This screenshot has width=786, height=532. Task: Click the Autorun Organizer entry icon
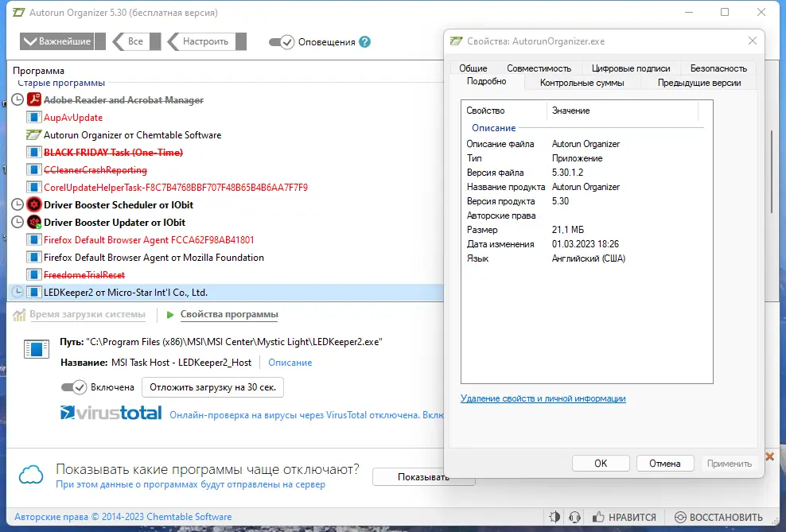[33, 134]
